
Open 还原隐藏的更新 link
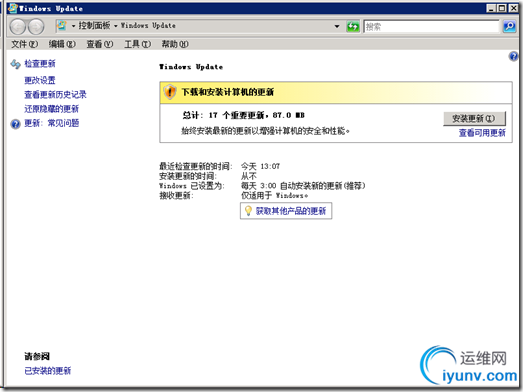(51, 109)
